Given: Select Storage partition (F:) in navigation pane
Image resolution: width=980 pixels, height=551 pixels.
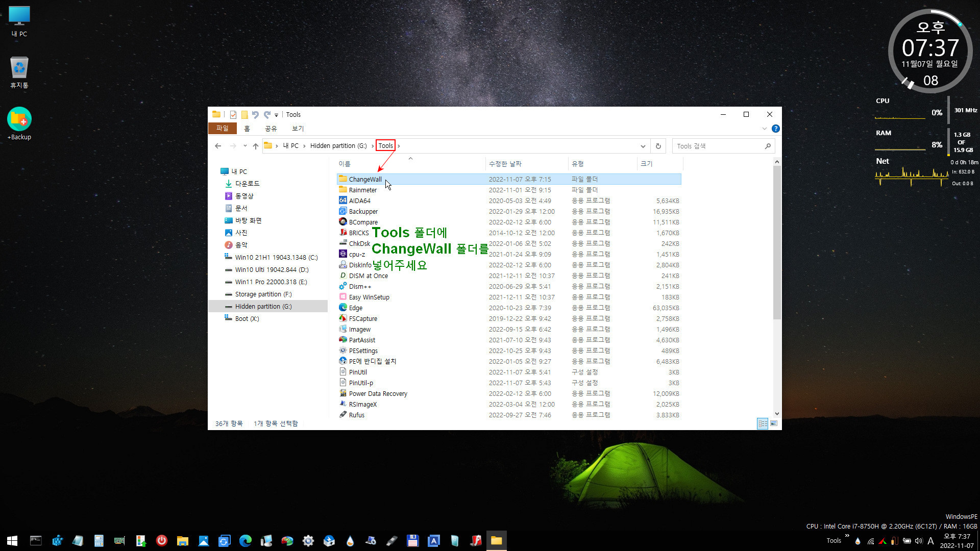Looking at the screenshot, I should [x=263, y=294].
